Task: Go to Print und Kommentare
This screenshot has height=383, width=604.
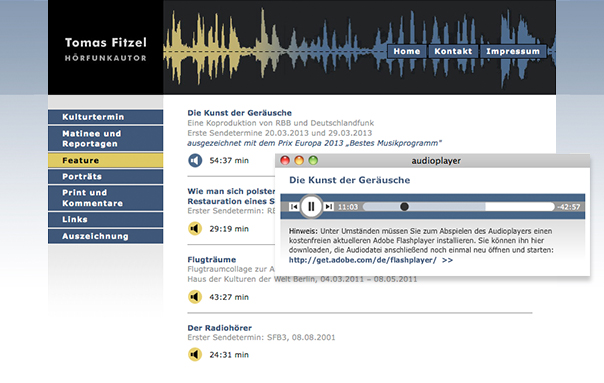Action: pyautogui.click(x=106, y=198)
